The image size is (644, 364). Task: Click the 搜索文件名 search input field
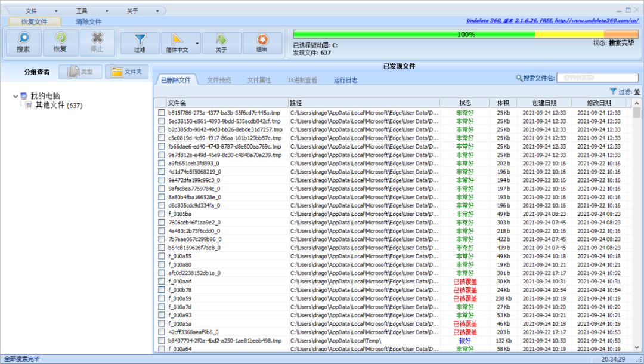(x=597, y=78)
